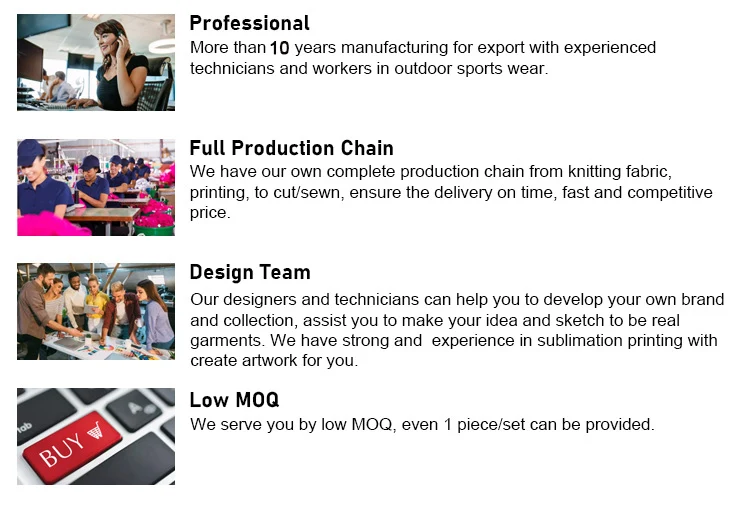Screen dimensions: 750x510
Task: Open the Design Team group photo
Action: click(x=96, y=311)
